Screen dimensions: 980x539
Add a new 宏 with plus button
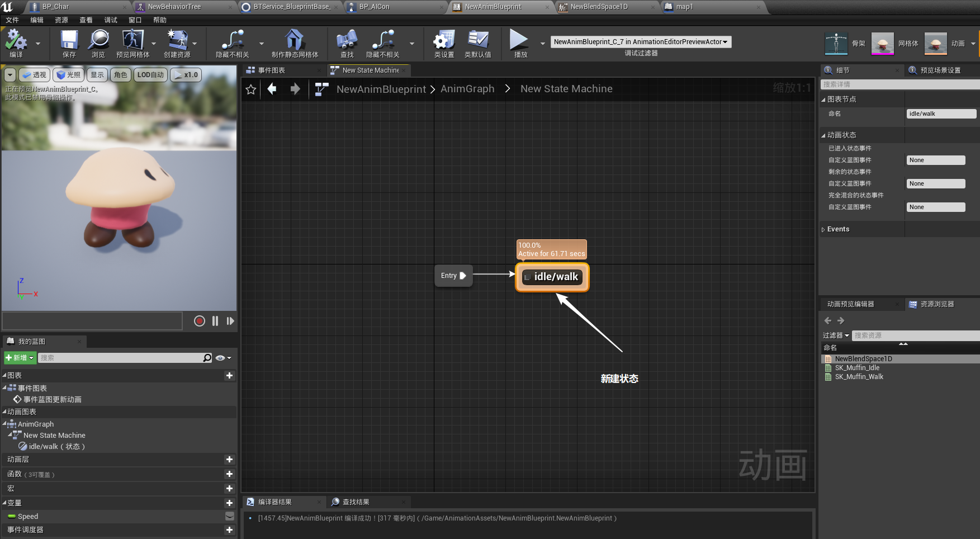click(229, 489)
